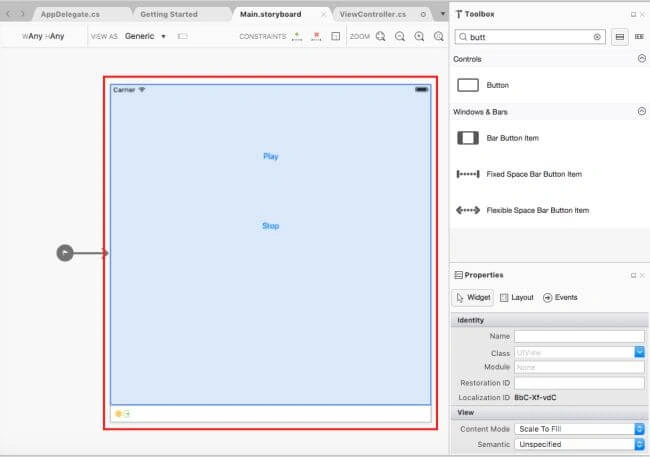Zoom to fit icon in toolbar
Viewport: 650px width, 457px height.
pyautogui.click(x=381, y=36)
